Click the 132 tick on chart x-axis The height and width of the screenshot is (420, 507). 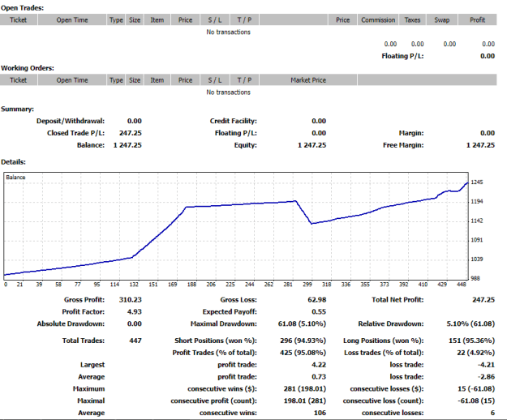click(x=134, y=285)
